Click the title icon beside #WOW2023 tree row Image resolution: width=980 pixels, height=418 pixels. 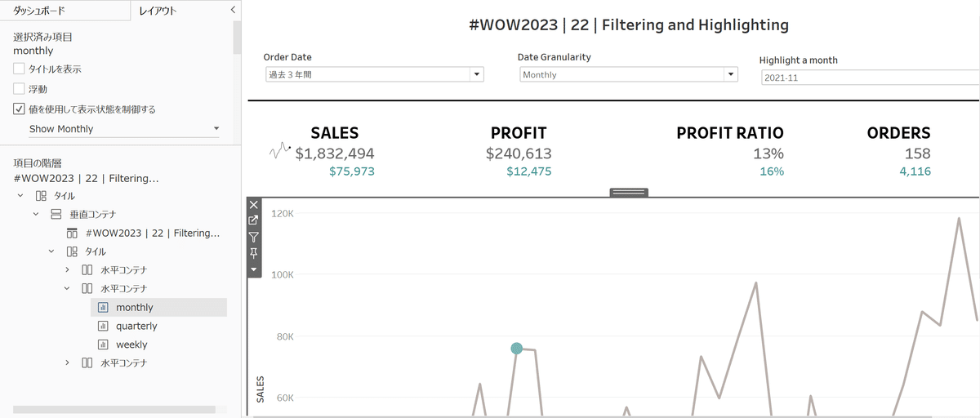[72, 233]
